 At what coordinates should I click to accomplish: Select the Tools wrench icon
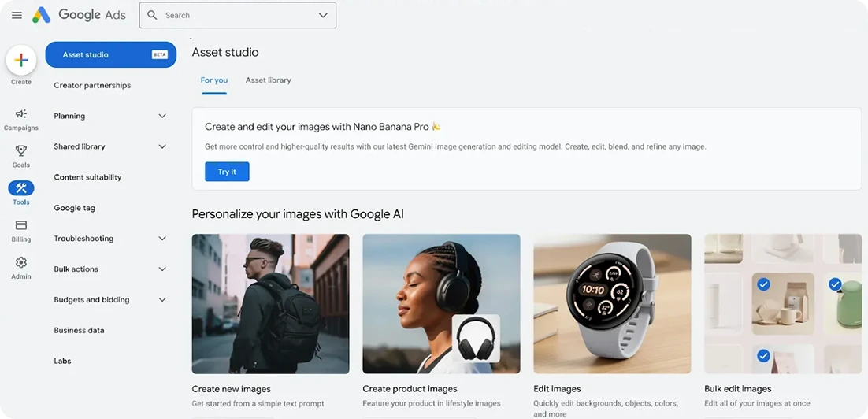[x=21, y=188]
